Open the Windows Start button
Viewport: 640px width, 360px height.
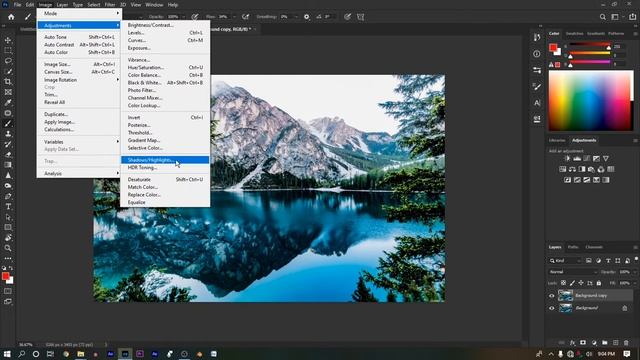point(7,354)
